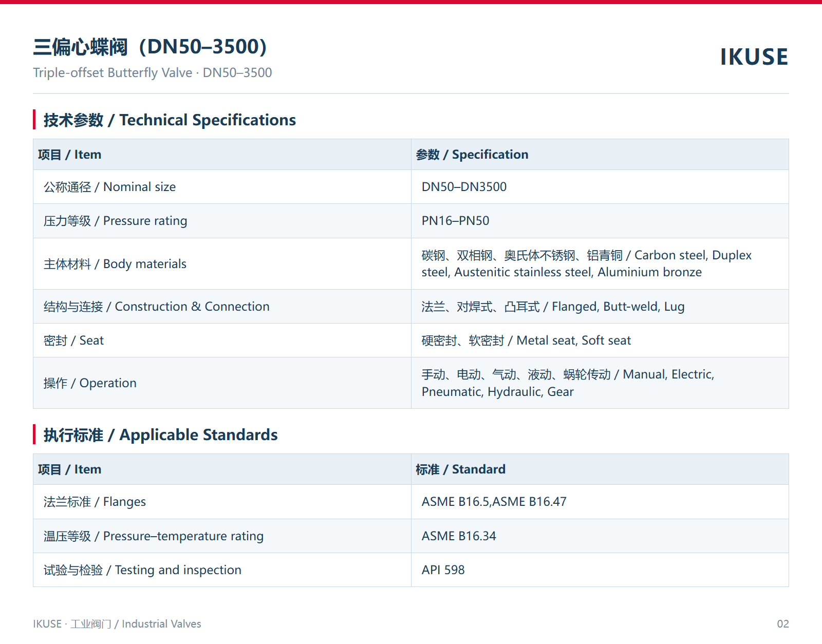Click subtitle Triple-offset Butterfly Valve · DN50–3500

(153, 73)
